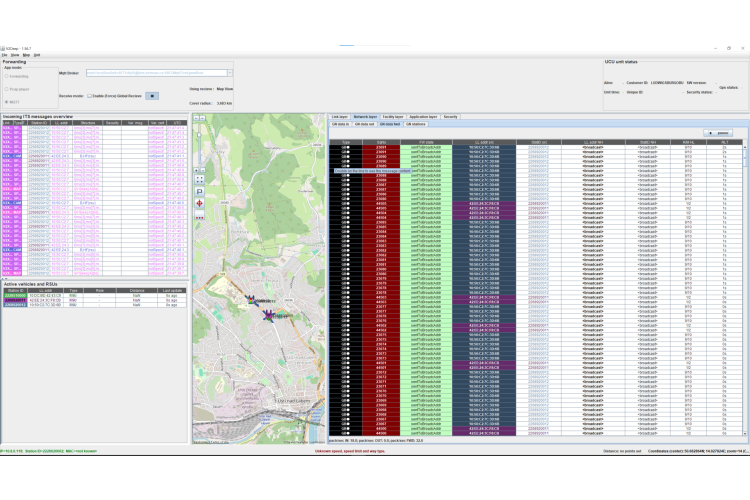Click in the Mqtt Broker address field
750x500 pixels.
[156, 73]
